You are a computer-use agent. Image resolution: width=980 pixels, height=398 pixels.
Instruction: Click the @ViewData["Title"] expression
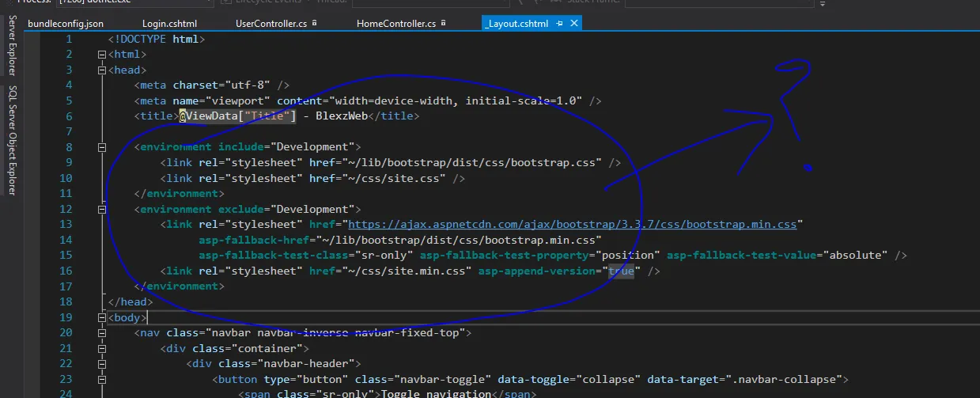click(237, 116)
